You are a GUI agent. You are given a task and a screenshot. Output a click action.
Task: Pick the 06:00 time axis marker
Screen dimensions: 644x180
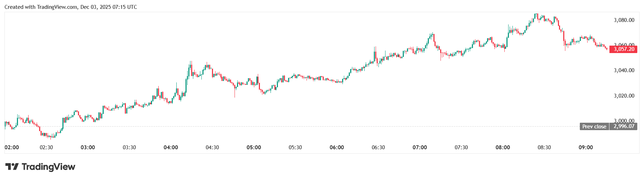[x=337, y=147]
